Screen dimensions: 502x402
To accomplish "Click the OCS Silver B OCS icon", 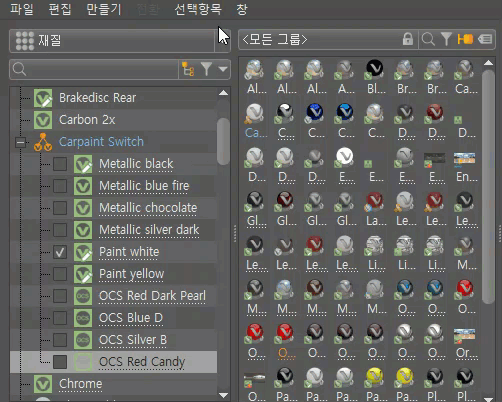I will click(83, 340).
